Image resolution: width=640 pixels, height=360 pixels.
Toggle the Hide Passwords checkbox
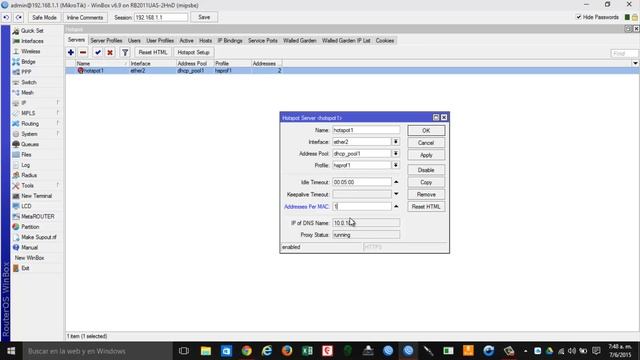[x=578, y=17]
